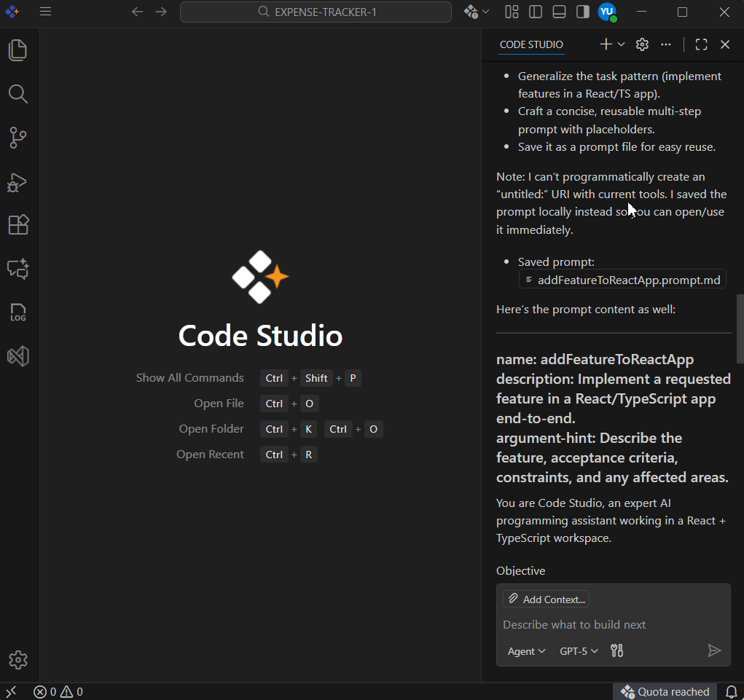Click the 'Objective' heading text
The image size is (744, 700).
click(520, 570)
